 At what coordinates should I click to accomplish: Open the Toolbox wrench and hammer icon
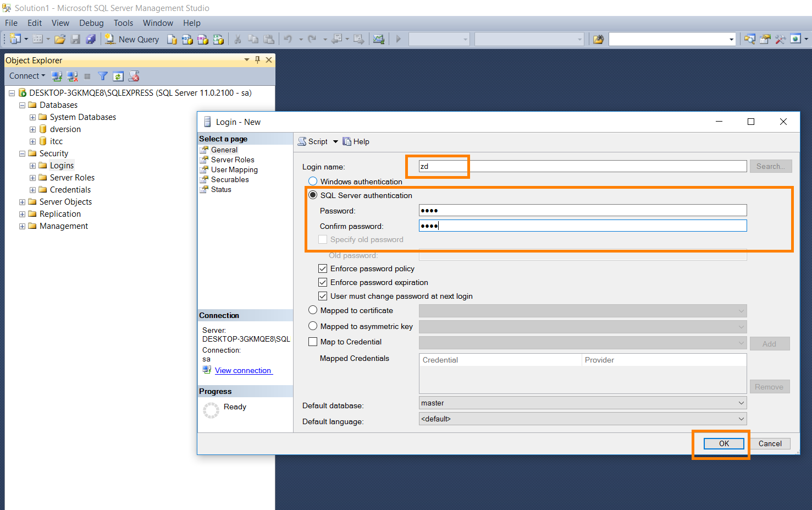pyautogui.click(x=780, y=39)
